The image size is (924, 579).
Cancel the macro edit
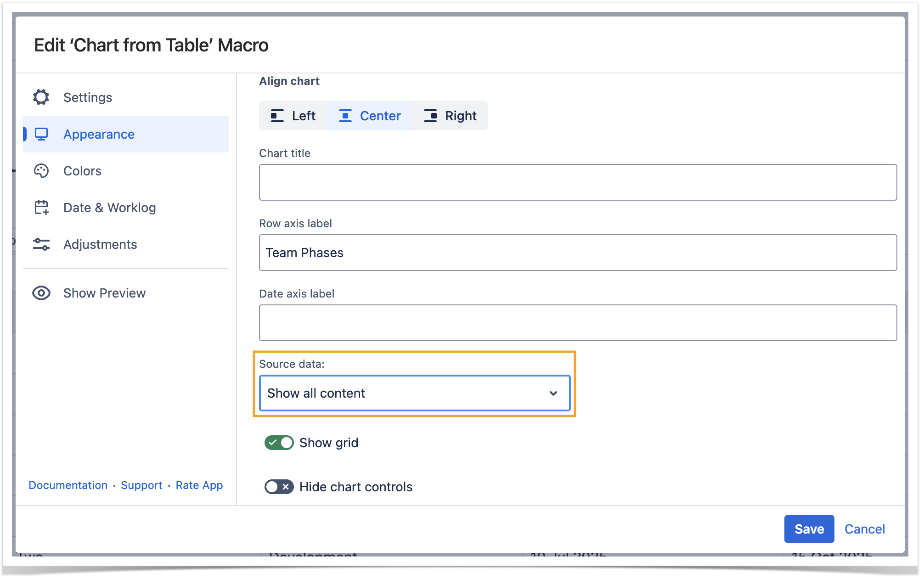click(x=864, y=529)
